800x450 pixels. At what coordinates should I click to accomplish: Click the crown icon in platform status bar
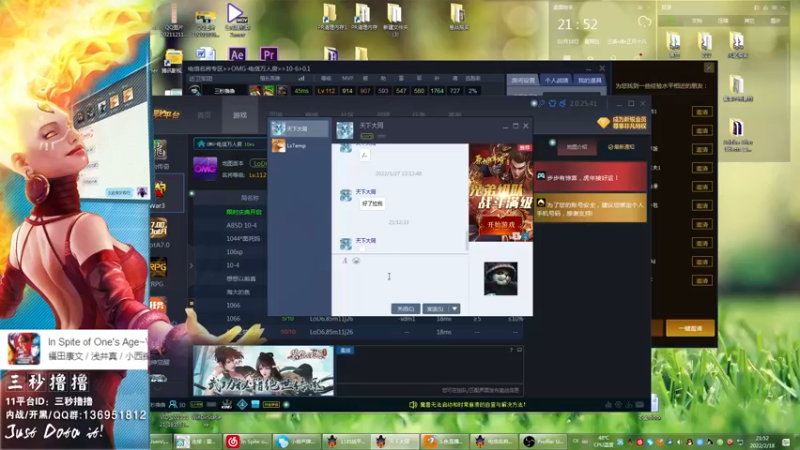(227, 405)
